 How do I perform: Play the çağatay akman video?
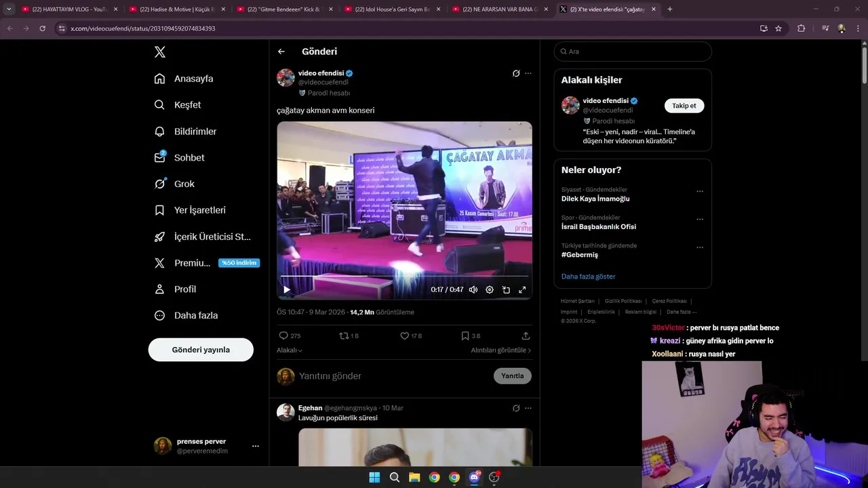tap(287, 289)
